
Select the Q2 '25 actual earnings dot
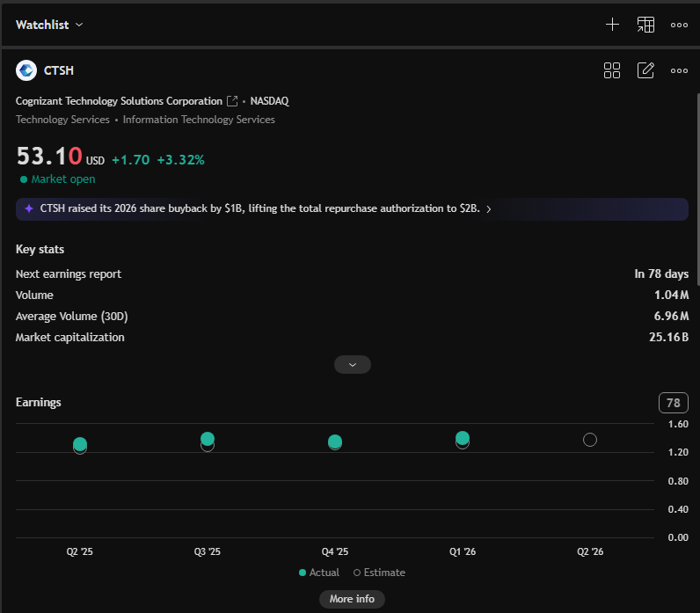coord(80,444)
